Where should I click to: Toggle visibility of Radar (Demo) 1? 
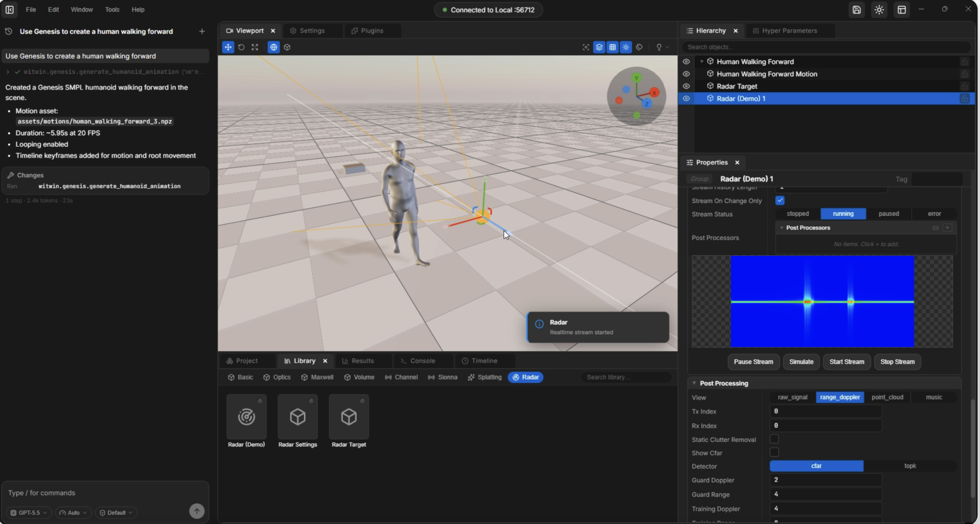(x=686, y=98)
